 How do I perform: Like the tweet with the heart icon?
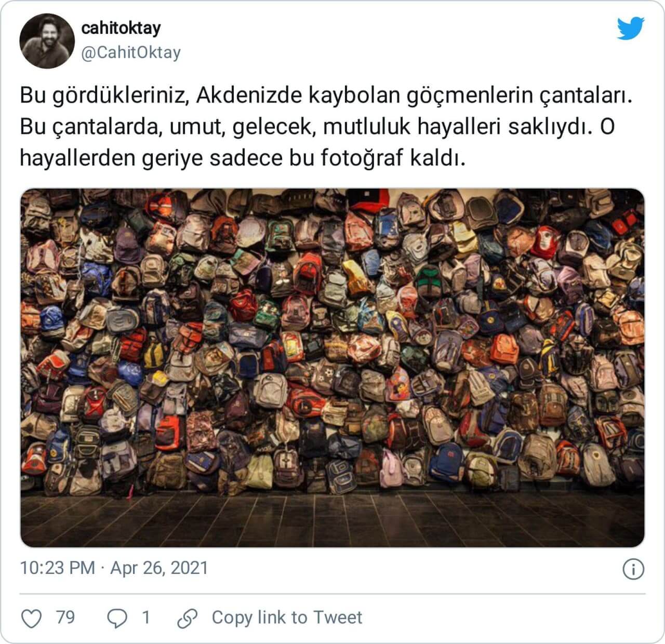point(32,618)
